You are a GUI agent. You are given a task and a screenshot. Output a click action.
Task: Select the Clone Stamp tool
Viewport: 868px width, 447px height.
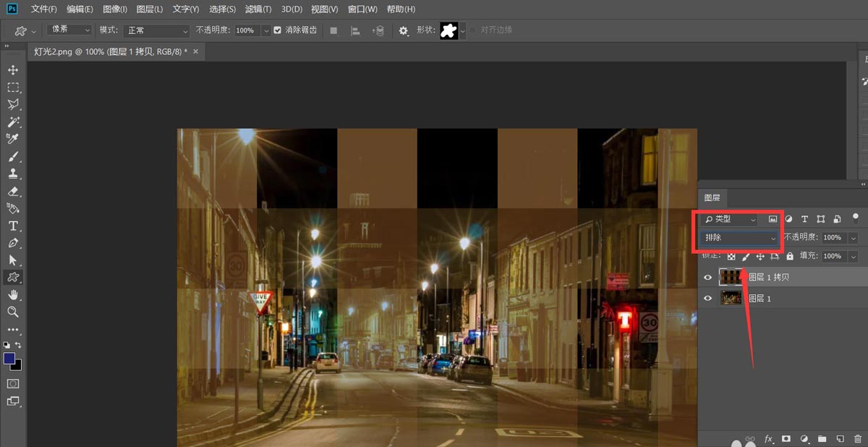pos(13,174)
